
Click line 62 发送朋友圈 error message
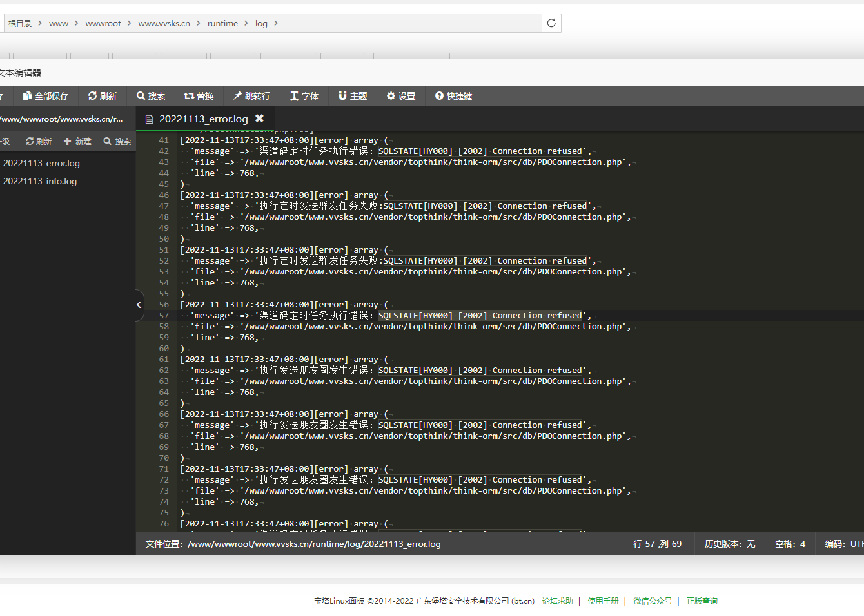391,371
